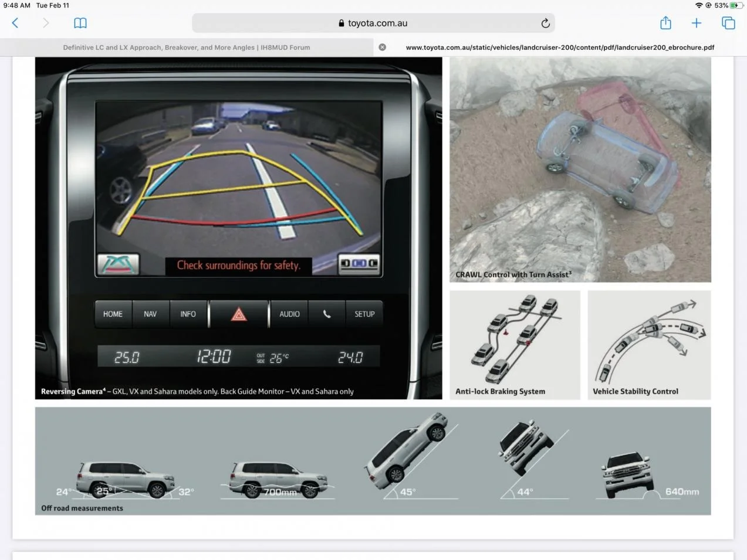Viewport: 747px width, 560px height.
Task: Tap the lock icon in address bar
Action: coord(342,23)
